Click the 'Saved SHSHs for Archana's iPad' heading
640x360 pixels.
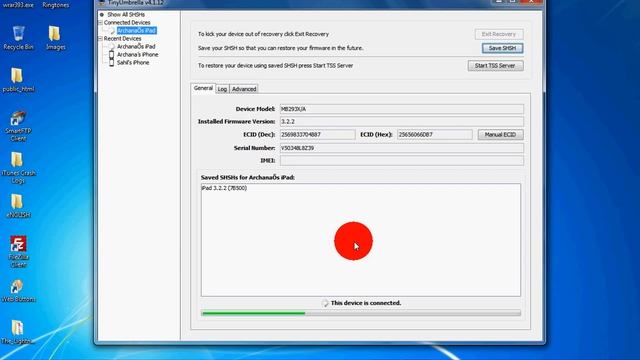[x=248, y=178]
